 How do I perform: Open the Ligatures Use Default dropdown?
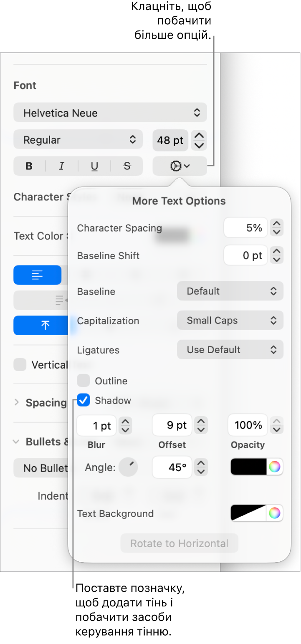coord(230,350)
